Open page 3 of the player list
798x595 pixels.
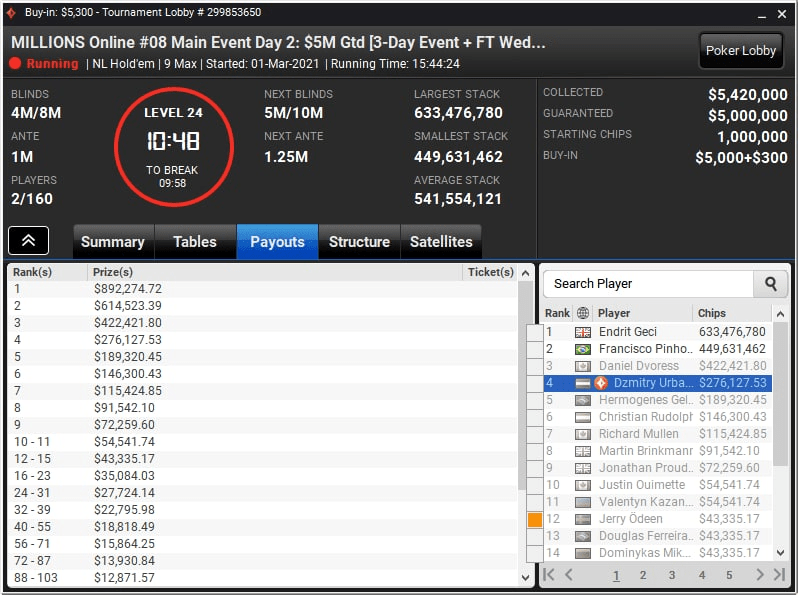[672, 575]
